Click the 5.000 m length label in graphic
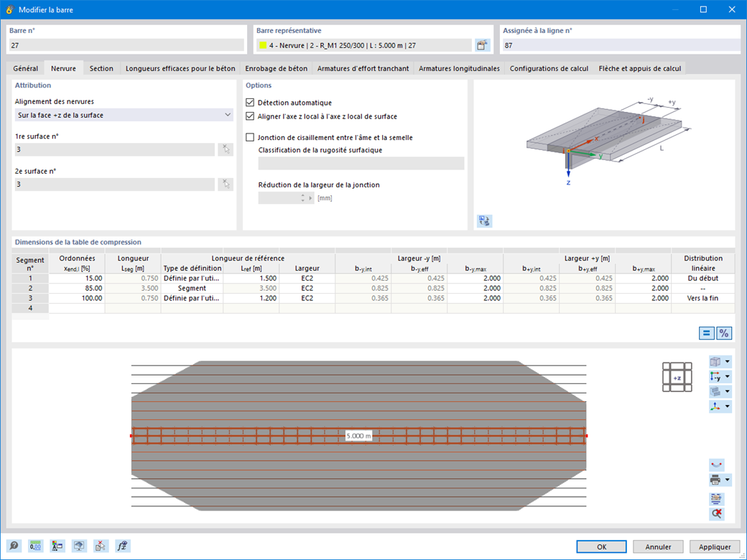This screenshot has height=560, width=747. 358,436
